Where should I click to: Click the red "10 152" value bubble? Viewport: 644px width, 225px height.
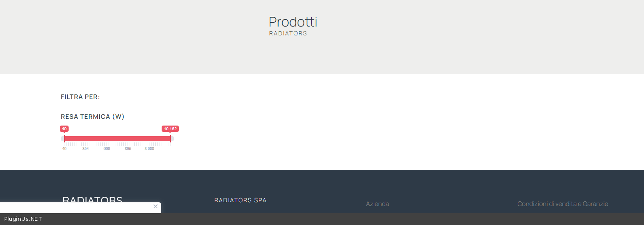170,129
